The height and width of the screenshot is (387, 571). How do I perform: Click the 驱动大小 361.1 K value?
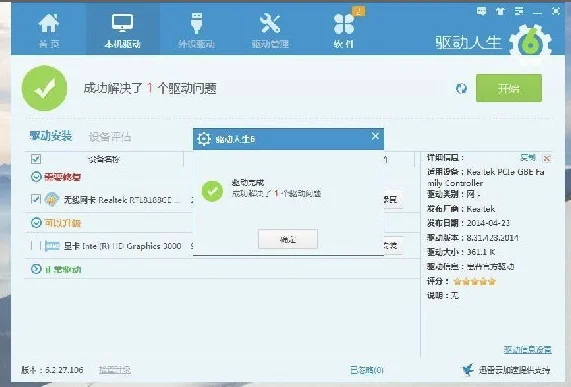click(x=481, y=252)
